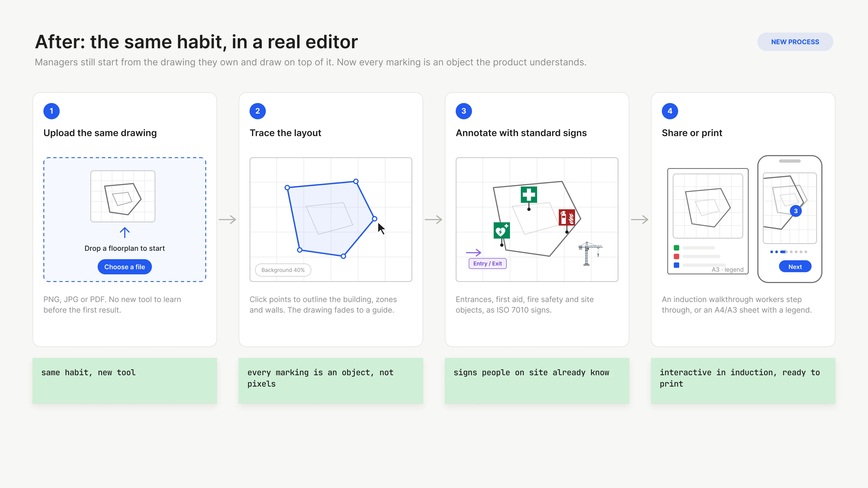Viewport: 868px width, 488px height.
Task: Click the blue marker numbered 3 on the phone map
Action: click(796, 211)
